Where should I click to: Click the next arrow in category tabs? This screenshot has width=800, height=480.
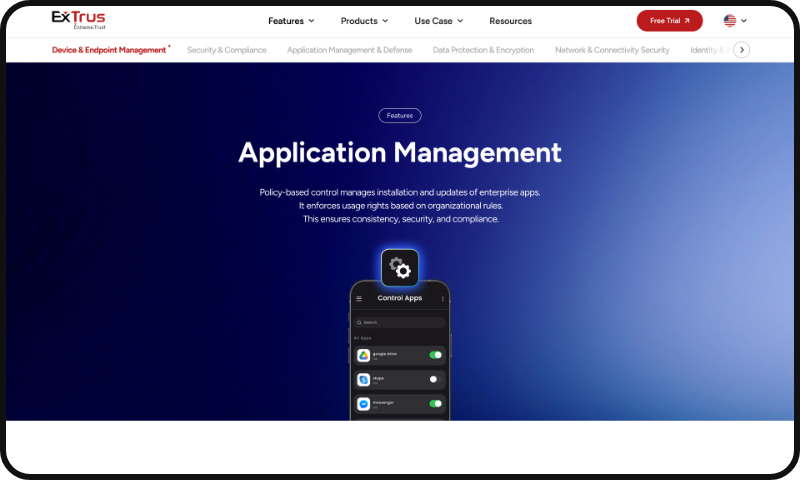[741, 50]
